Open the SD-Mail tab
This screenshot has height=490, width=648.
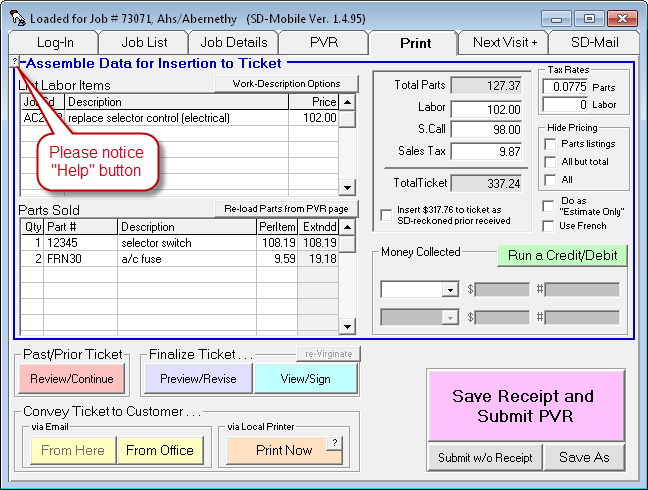pyautogui.click(x=595, y=42)
